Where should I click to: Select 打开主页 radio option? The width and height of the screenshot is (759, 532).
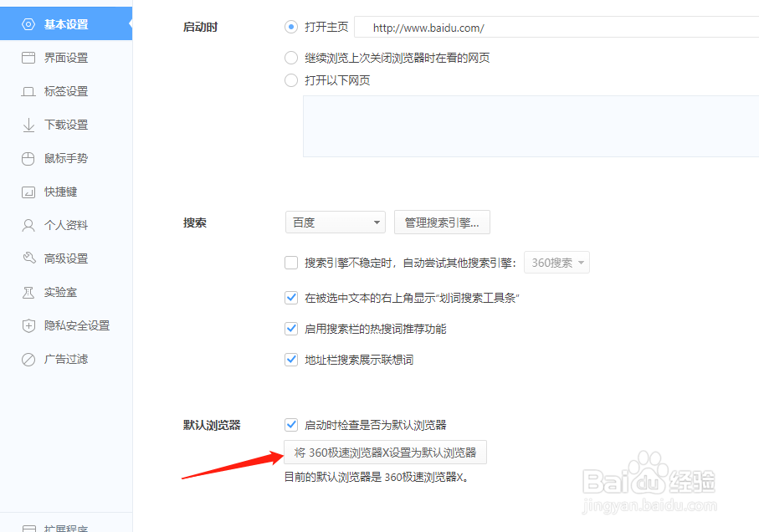291,27
